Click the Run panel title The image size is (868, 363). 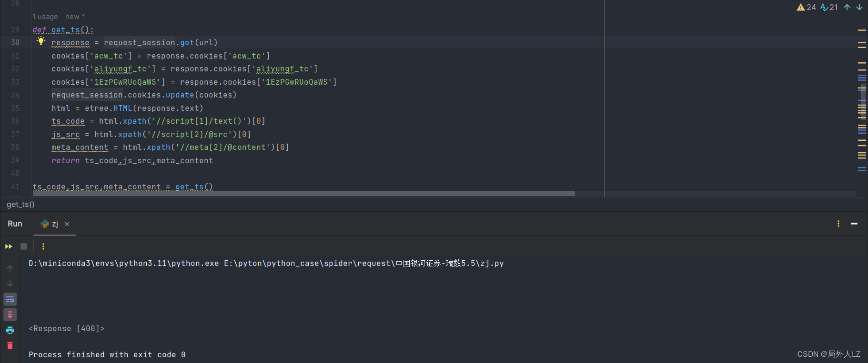coord(15,224)
